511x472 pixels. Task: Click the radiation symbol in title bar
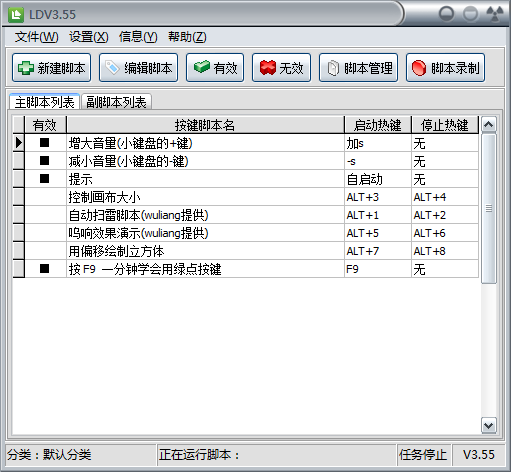[495, 14]
